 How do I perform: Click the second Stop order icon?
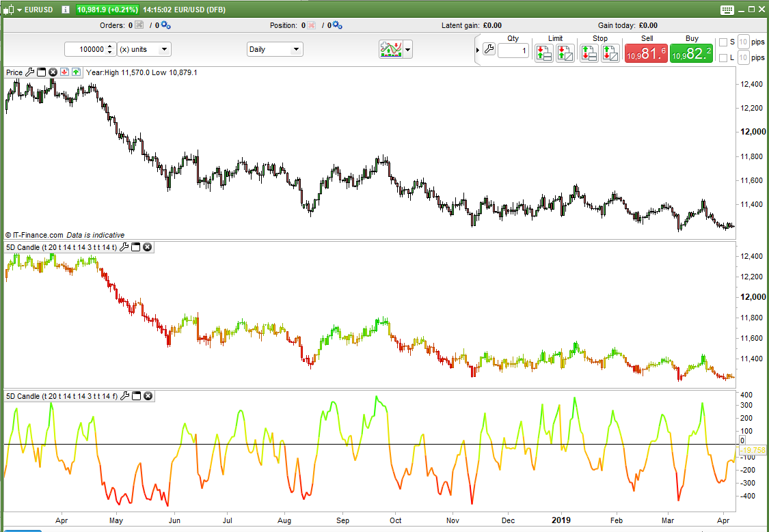pos(610,53)
